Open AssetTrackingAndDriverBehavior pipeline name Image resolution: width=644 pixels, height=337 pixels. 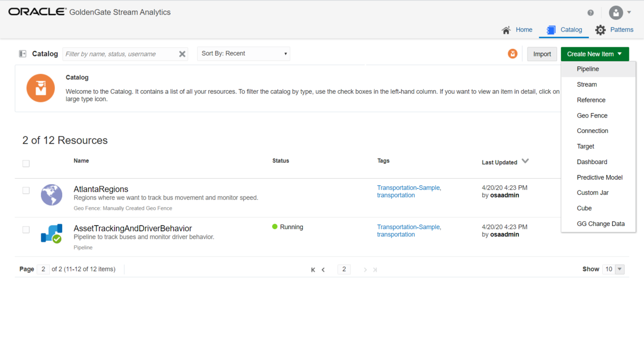tap(133, 228)
